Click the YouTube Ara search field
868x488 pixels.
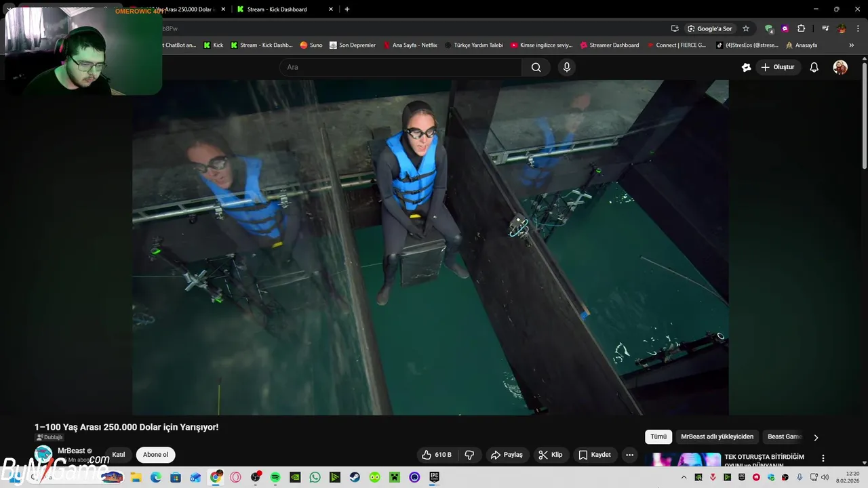pyautogui.click(x=400, y=67)
